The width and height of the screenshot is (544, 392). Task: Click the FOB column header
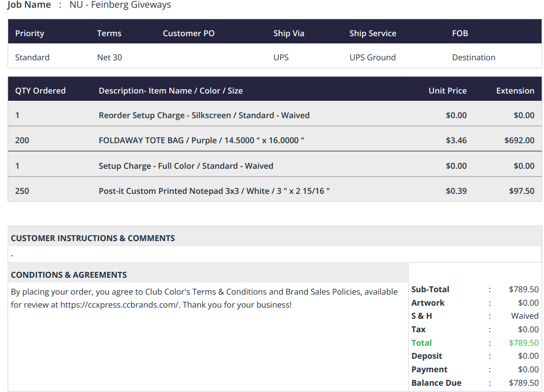click(460, 33)
